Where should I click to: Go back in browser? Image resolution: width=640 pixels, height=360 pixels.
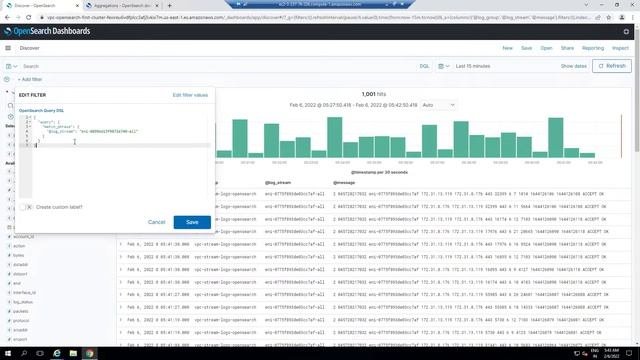point(7,18)
